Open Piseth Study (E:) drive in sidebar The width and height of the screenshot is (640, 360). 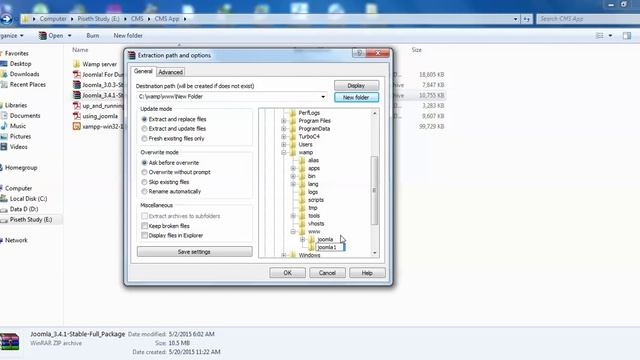31,220
